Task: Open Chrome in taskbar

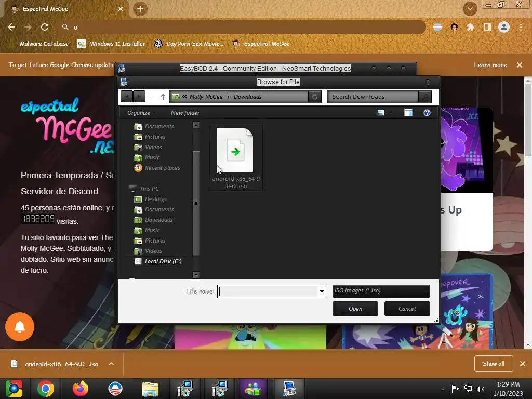Action: (46, 389)
